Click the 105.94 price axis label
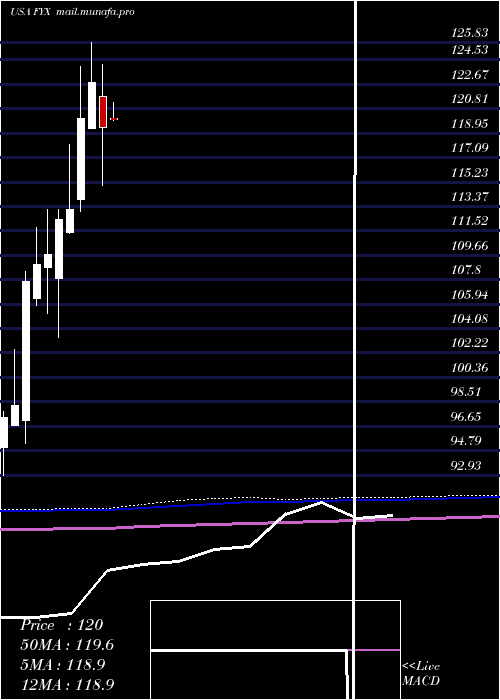This screenshot has height=700, width=500. [469, 295]
